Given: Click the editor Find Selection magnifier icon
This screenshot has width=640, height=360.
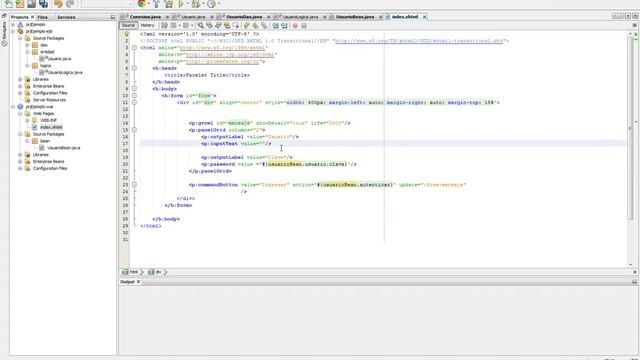Looking at the screenshot, I should (200, 25).
